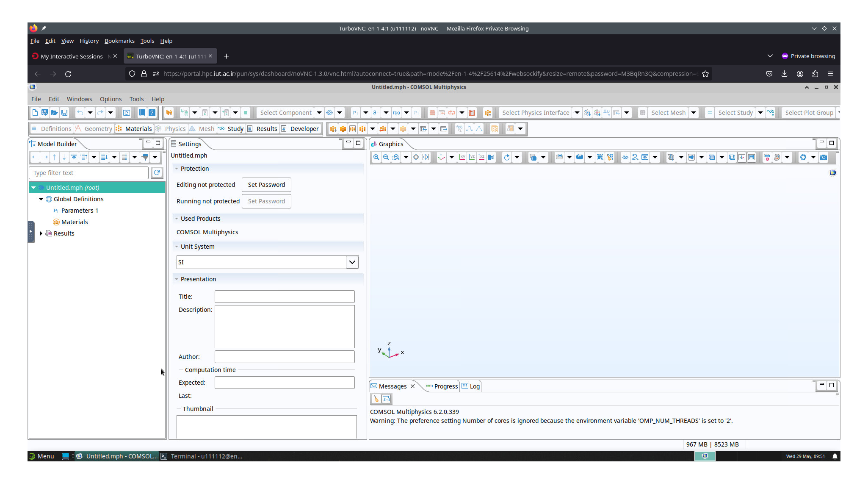Select Parameters 1 in model tree
The width and height of the screenshot is (868, 494).
coord(80,211)
